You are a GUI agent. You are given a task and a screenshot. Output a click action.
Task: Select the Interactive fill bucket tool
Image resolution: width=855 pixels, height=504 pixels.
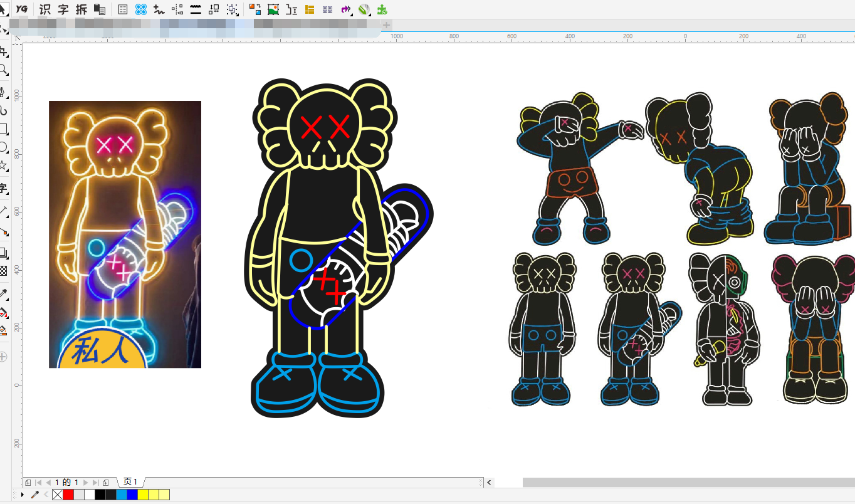[4, 312]
